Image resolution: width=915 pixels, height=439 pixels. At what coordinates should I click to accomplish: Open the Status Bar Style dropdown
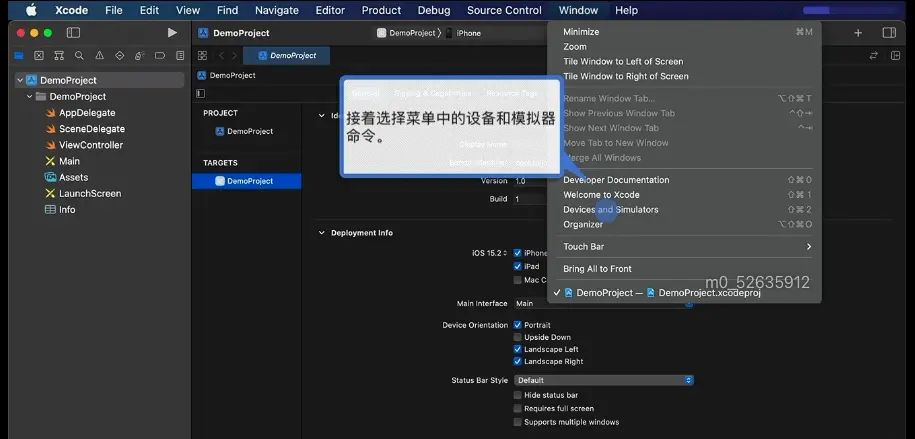(604, 380)
